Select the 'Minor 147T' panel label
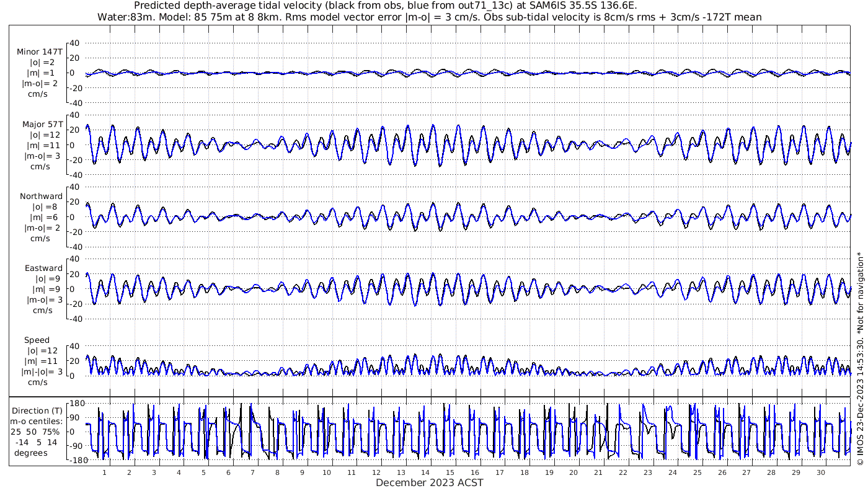The width and height of the screenshot is (868, 496). [x=40, y=52]
